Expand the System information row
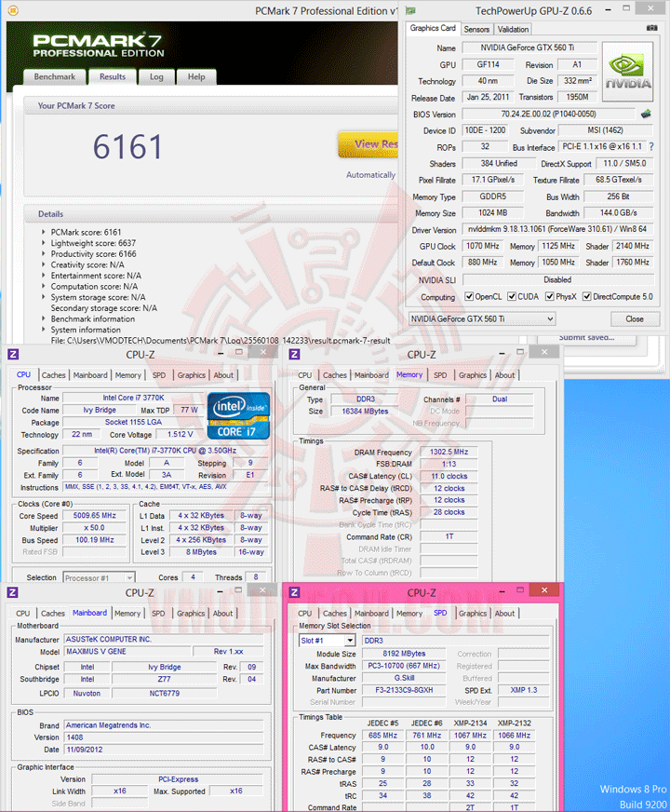The height and width of the screenshot is (812, 670). [44, 330]
